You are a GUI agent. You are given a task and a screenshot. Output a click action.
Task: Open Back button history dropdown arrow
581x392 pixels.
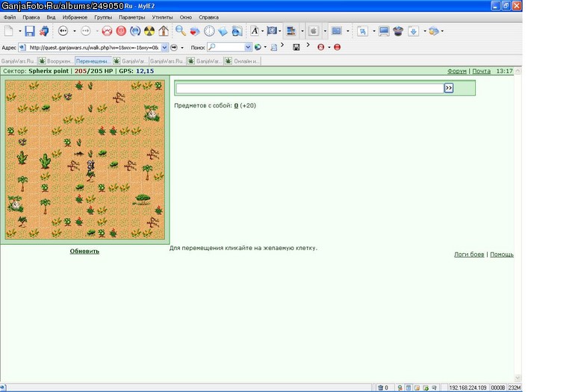[75, 31]
